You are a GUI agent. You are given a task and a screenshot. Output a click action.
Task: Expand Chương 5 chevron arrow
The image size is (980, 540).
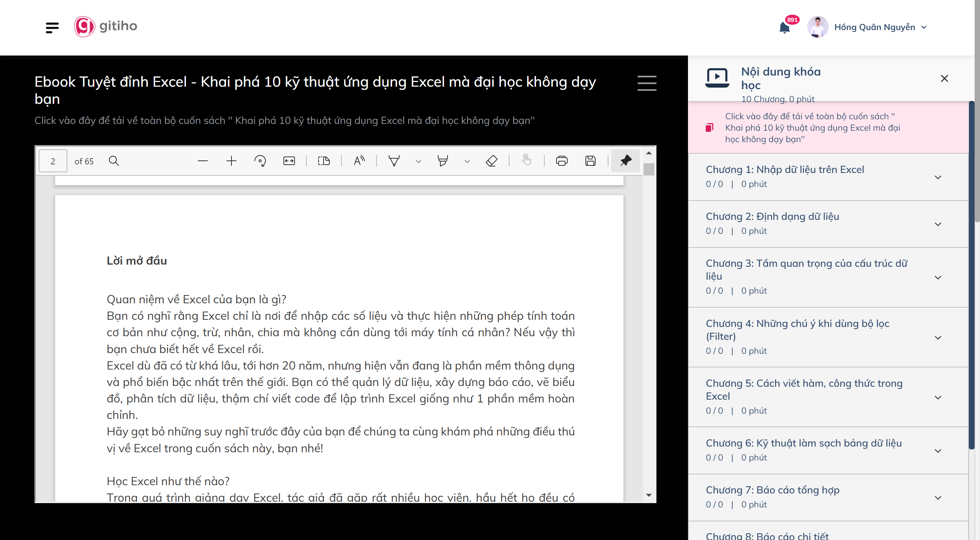point(938,397)
